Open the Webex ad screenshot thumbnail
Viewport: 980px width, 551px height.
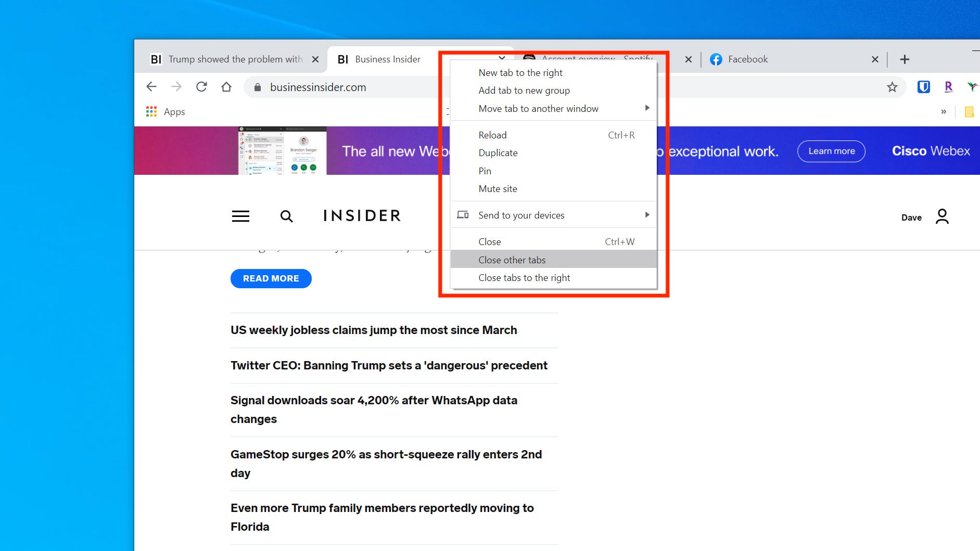pyautogui.click(x=283, y=150)
